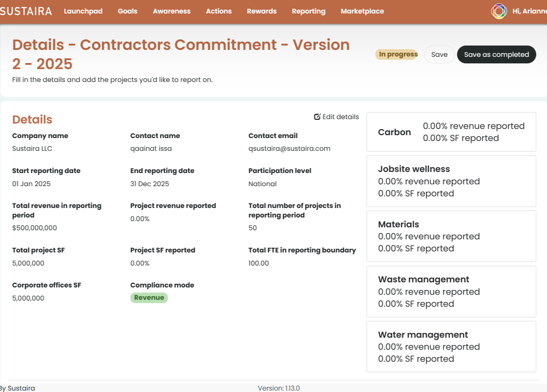Click the Edit details link

click(x=336, y=117)
